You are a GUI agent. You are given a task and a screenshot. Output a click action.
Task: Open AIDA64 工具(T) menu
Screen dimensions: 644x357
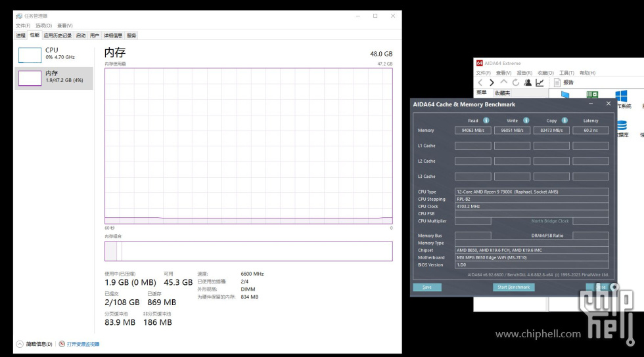(566, 73)
